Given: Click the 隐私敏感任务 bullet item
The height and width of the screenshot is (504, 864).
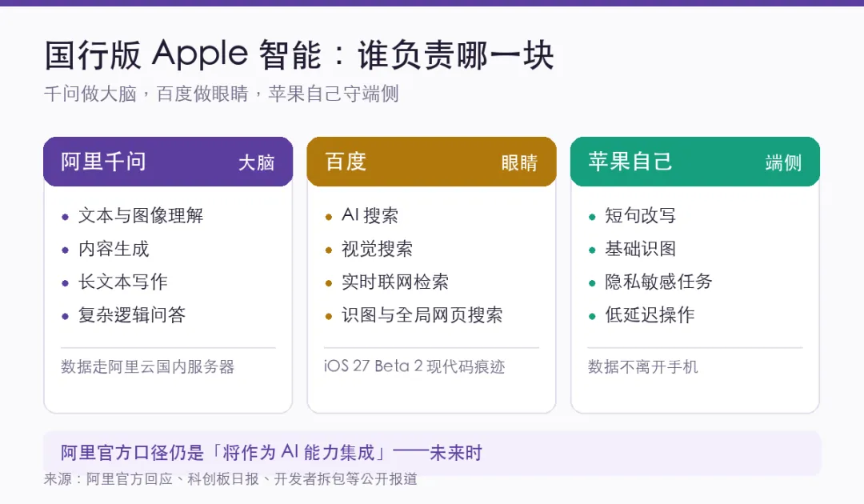Looking at the screenshot, I should [x=658, y=282].
